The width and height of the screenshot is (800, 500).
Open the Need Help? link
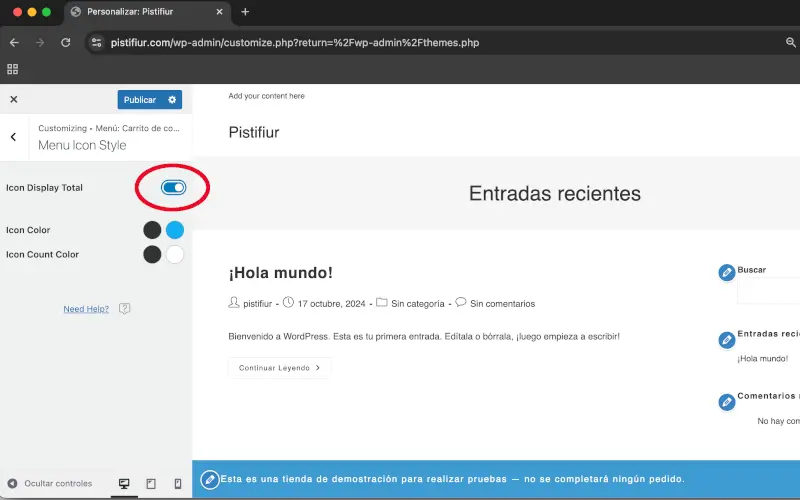point(86,309)
